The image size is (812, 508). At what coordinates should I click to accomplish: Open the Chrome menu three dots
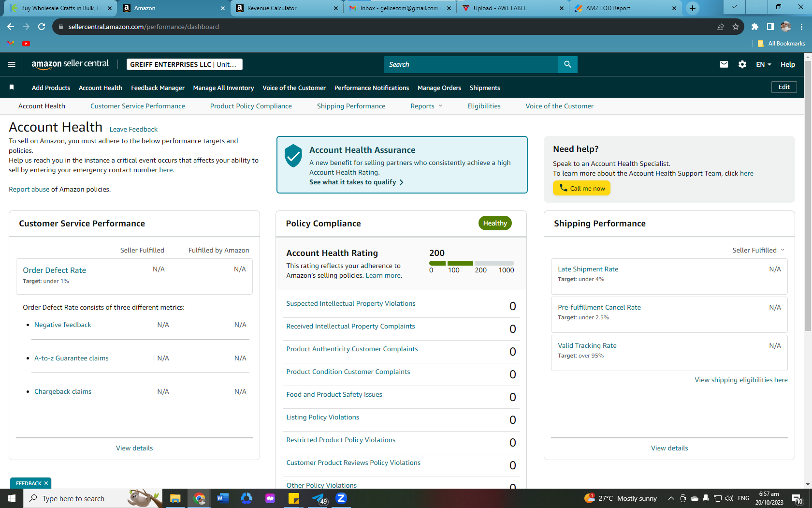802,27
